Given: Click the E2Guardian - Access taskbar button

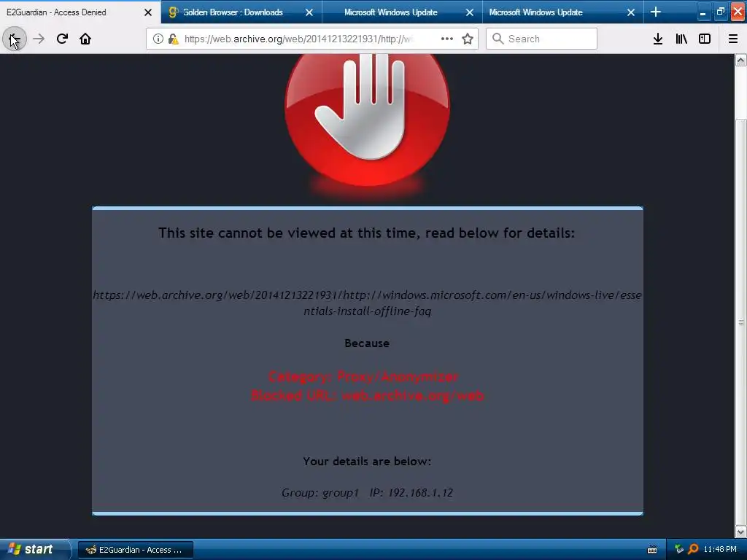Looking at the screenshot, I should pyautogui.click(x=136, y=550).
